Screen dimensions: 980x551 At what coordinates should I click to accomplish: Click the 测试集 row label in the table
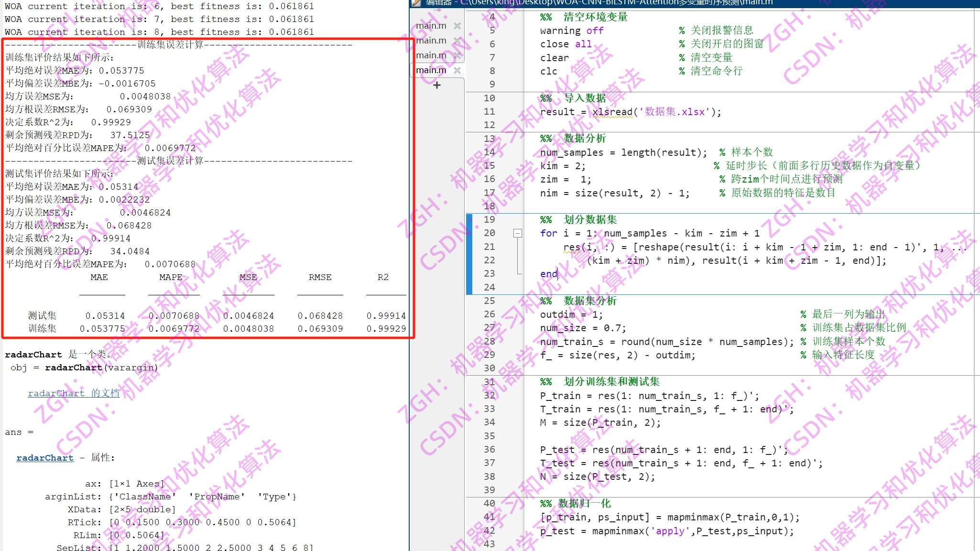pyautogui.click(x=42, y=316)
